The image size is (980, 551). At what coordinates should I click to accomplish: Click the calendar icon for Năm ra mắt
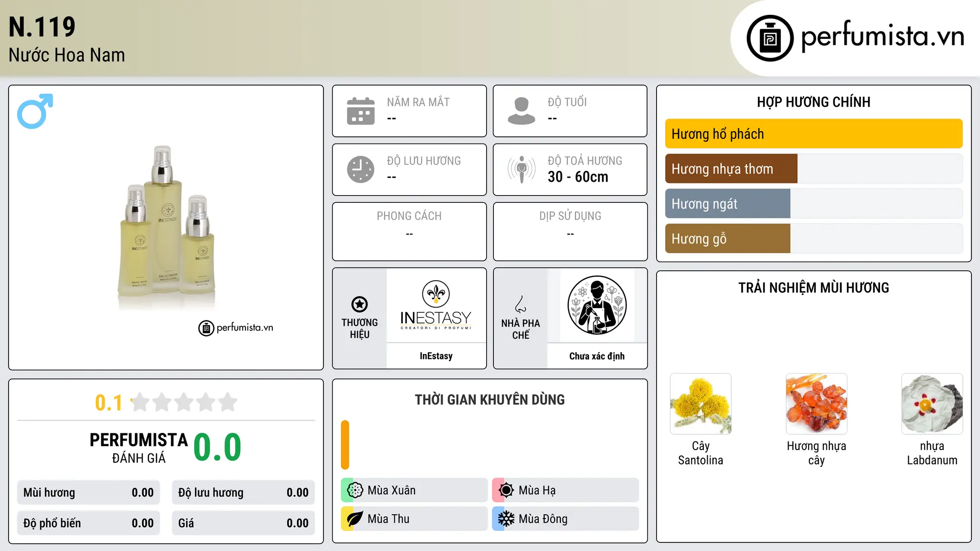coord(361,111)
